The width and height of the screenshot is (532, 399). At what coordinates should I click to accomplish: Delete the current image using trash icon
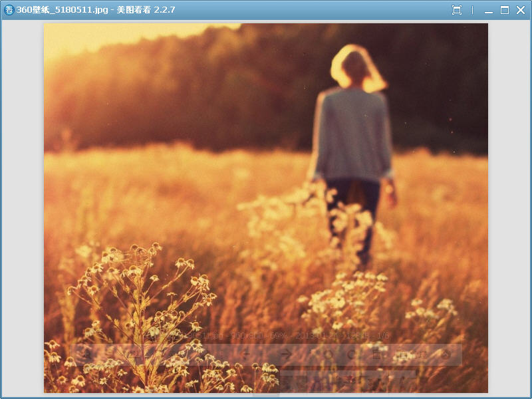pos(376,355)
